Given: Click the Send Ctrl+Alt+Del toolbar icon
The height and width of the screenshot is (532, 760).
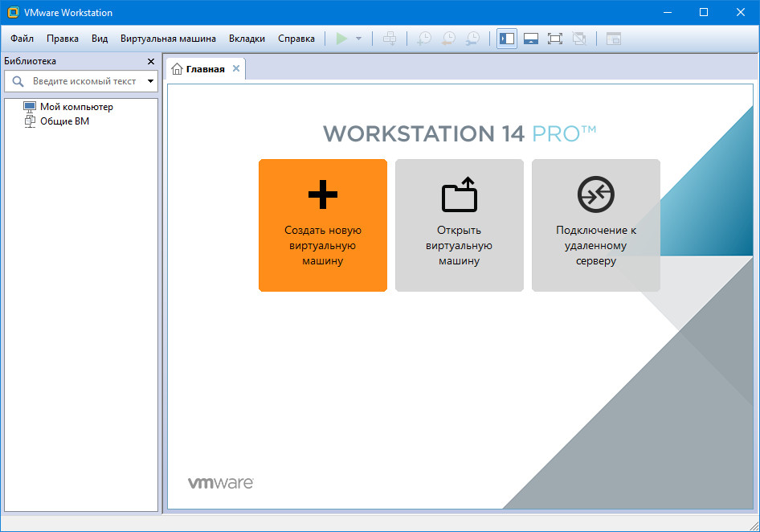Looking at the screenshot, I should (x=390, y=39).
